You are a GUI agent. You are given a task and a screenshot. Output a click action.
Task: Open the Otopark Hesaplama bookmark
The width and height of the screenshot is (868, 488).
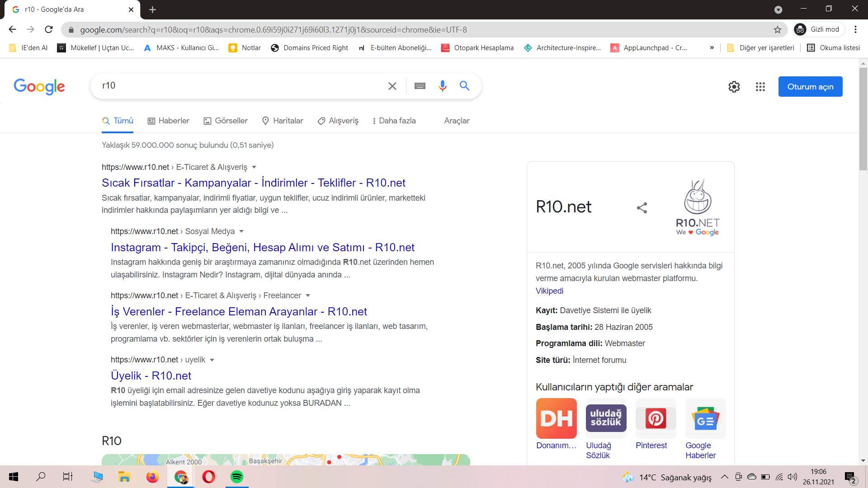pos(477,48)
